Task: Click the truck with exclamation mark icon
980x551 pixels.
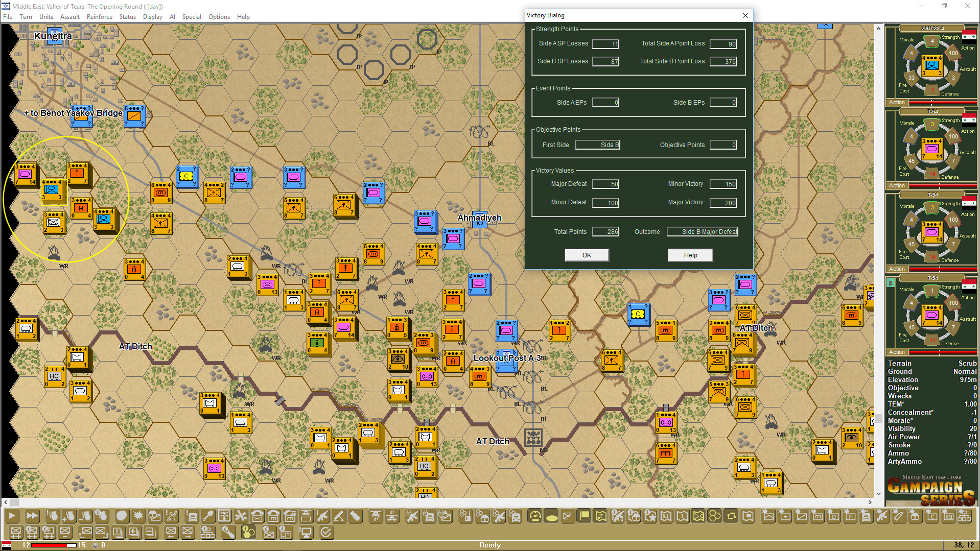Action: pos(191,516)
